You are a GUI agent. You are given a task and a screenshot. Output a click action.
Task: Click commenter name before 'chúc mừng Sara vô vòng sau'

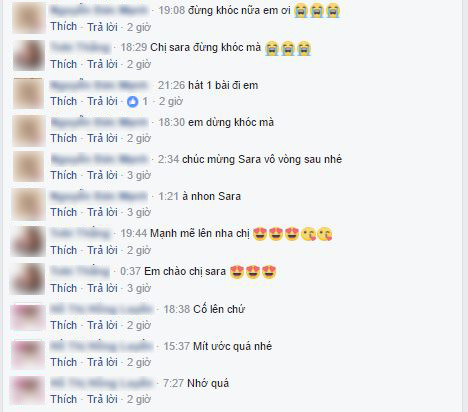click(99, 159)
